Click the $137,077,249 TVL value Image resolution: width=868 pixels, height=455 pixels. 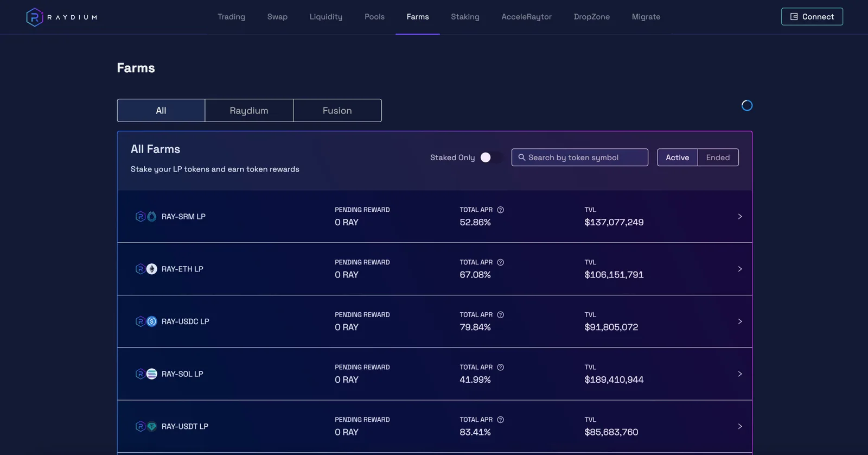[x=614, y=223]
